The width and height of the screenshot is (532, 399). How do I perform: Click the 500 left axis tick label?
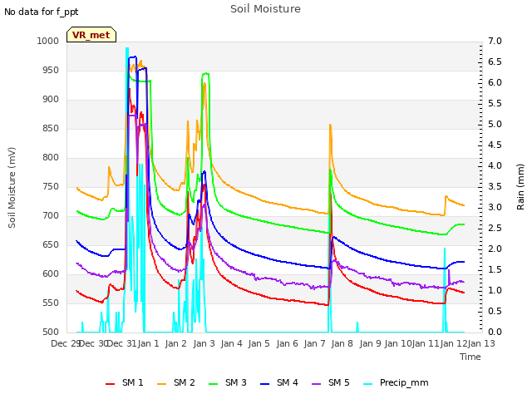pos(51,332)
